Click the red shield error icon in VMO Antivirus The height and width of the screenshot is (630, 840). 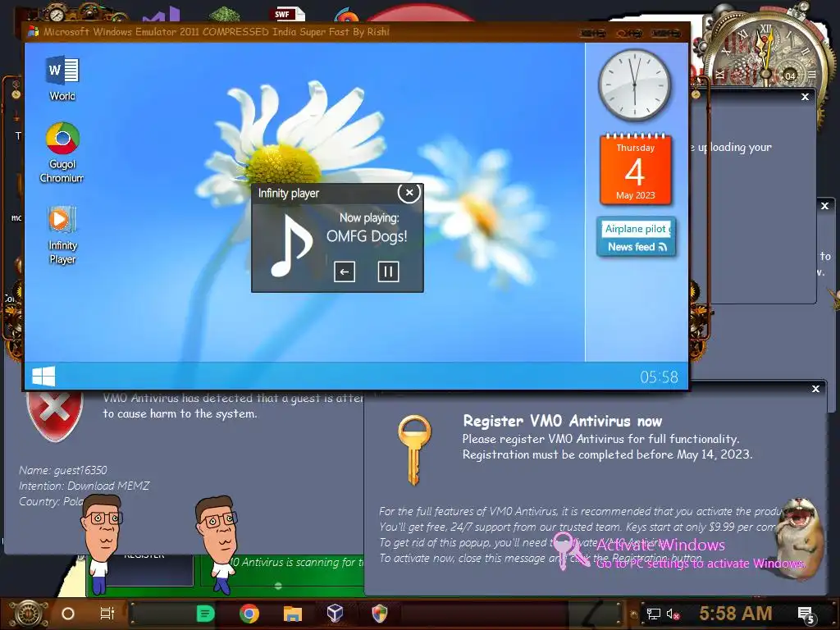coord(54,417)
